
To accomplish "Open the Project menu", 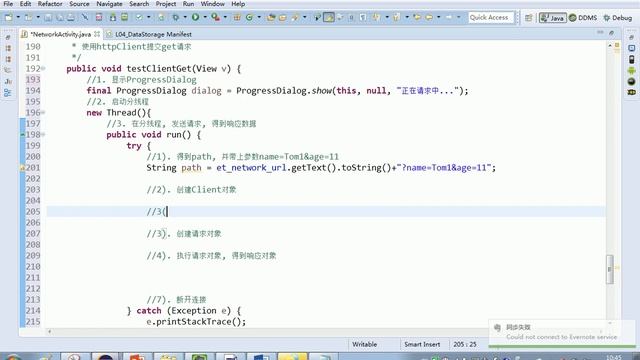I will (166, 4).
